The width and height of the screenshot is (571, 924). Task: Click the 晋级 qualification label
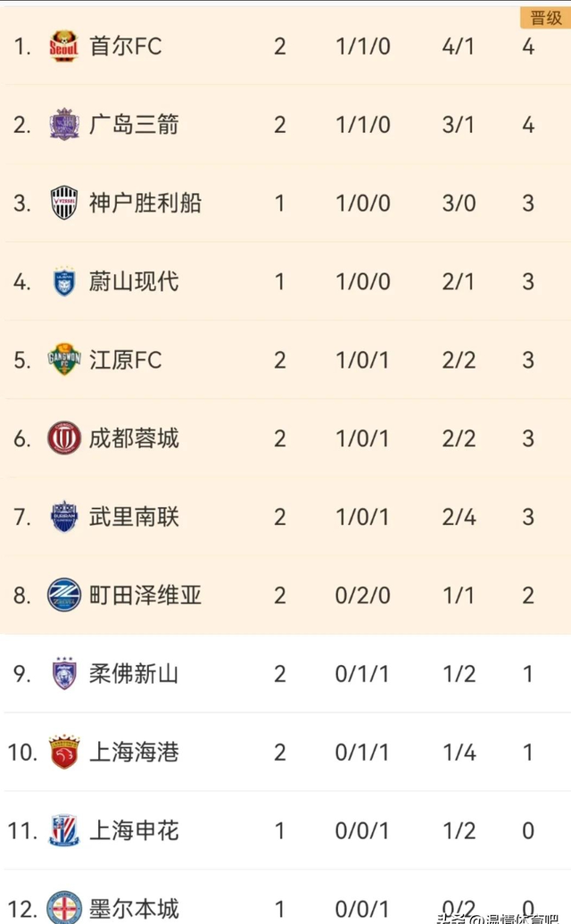coord(545,18)
